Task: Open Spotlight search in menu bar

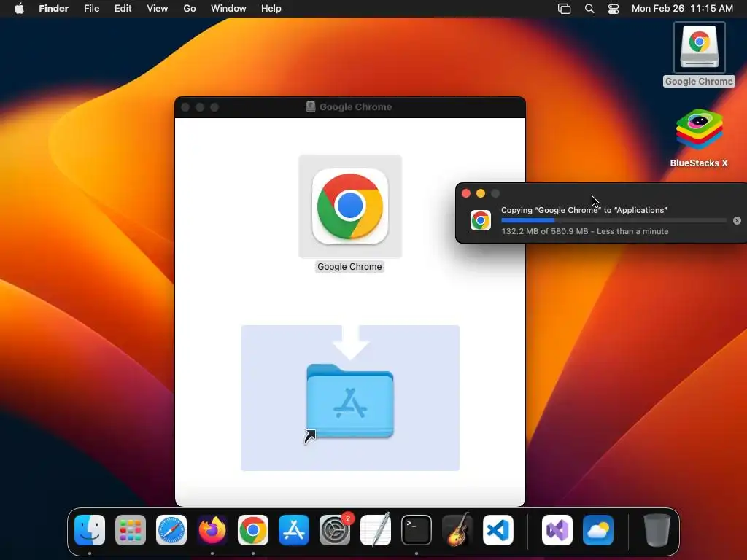Action: tap(589, 9)
